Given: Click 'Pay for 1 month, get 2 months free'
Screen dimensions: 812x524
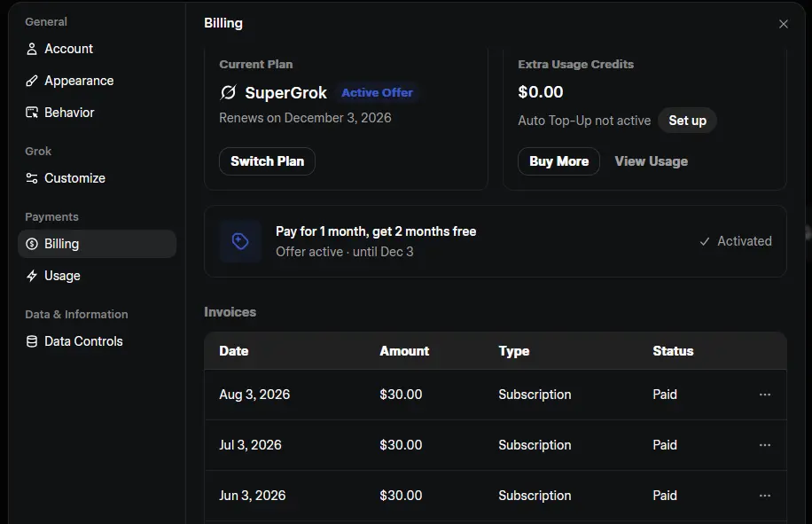Looking at the screenshot, I should tap(376, 231).
